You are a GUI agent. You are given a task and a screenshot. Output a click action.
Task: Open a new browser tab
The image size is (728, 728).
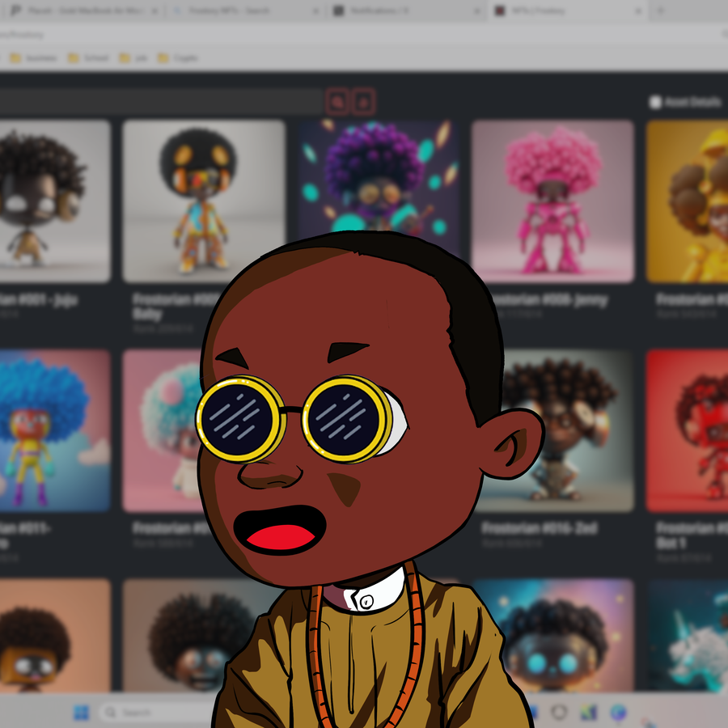(x=660, y=11)
